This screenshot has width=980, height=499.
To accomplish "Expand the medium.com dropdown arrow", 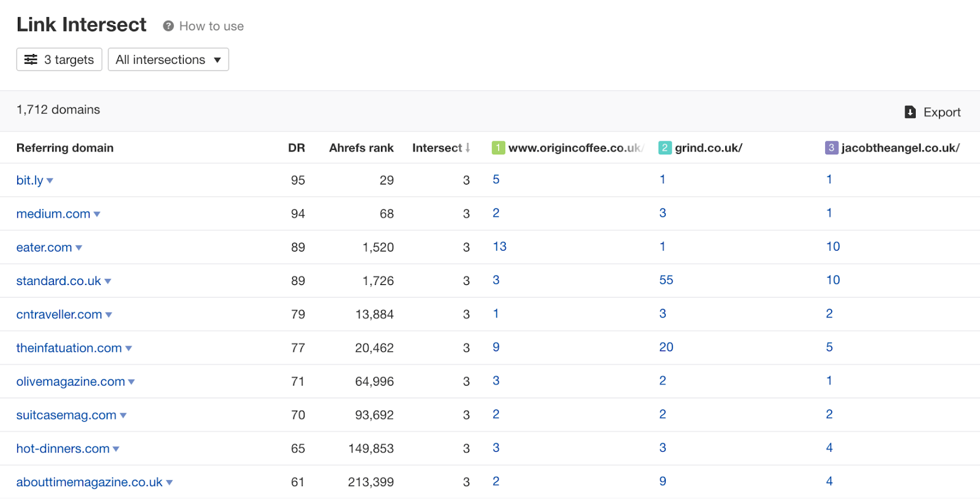I will tap(97, 215).
